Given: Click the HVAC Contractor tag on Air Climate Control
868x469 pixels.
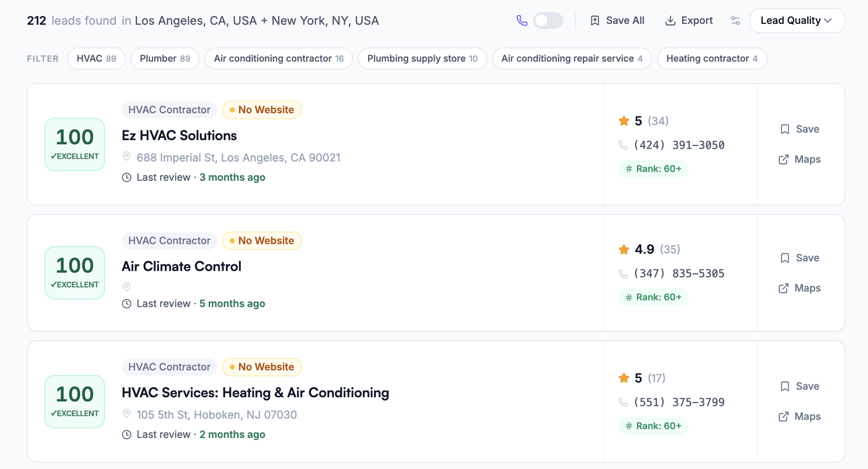Looking at the screenshot, I should click(x=169, y=241).
